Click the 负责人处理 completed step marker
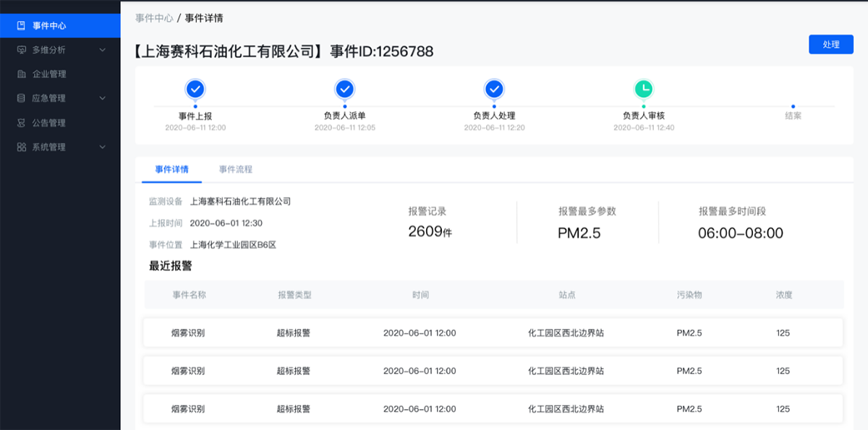This screenshot has width=868, height=430. (493, 90)
